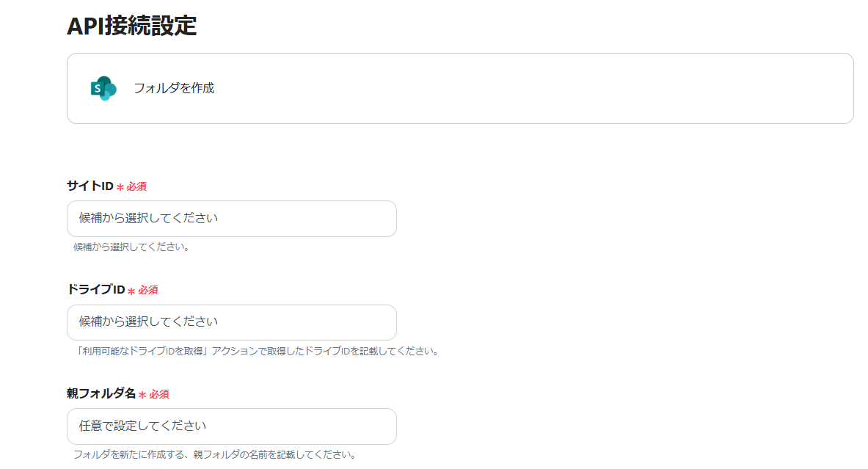Click the API接続設定 page heading

(x=131, y=26)
